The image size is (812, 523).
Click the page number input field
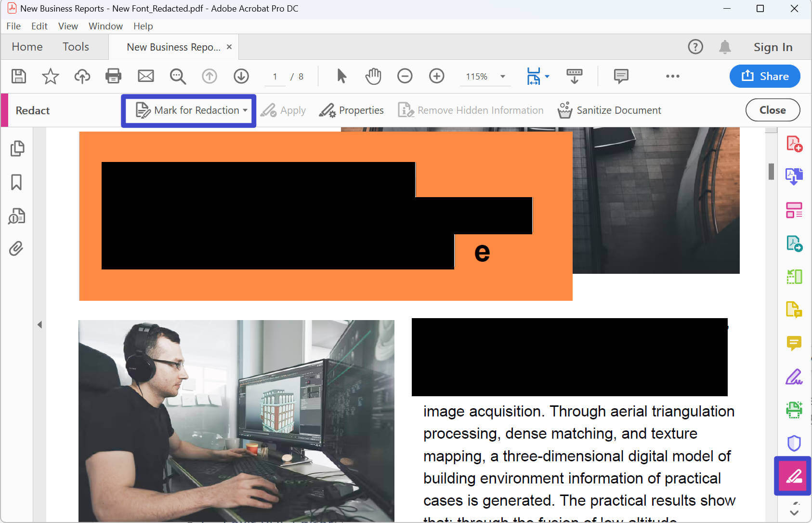click(275, 76)
